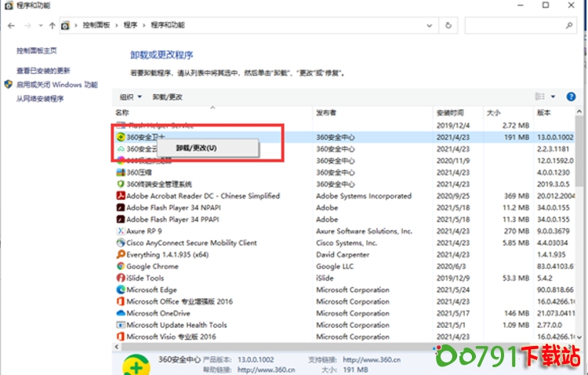The width and height of the screenshot is (588, 375).
Task: Click the Google Chrome program icon
Action: pos(121,267)
